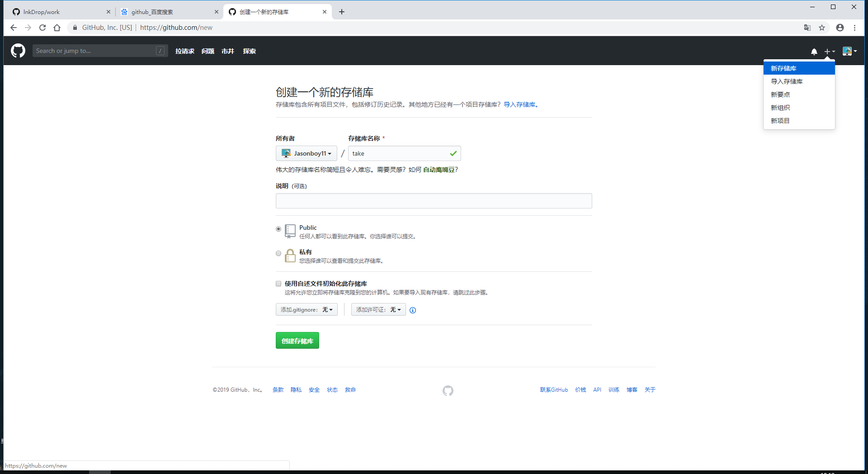Click the site lock security icon
Image resolution: width=868 pixels, height=474 pixels.
(75, 28)
